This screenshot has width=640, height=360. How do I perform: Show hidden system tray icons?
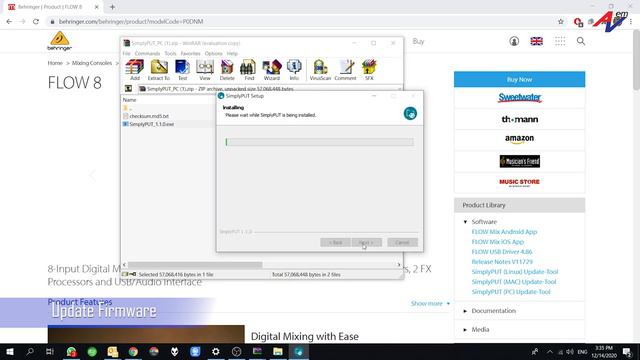click(x=549, y=351)
